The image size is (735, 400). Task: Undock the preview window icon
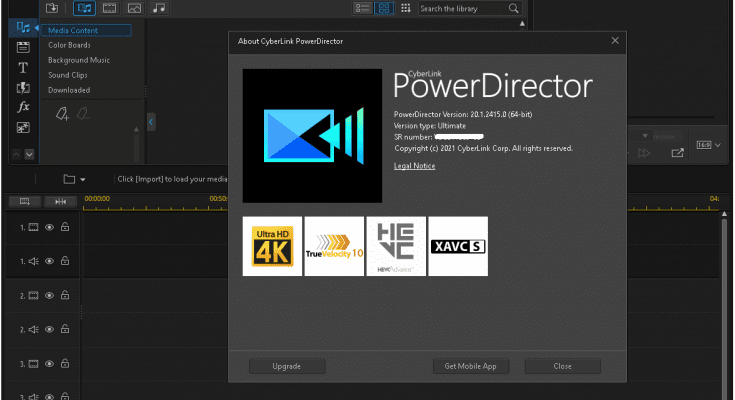coord(677,153)
